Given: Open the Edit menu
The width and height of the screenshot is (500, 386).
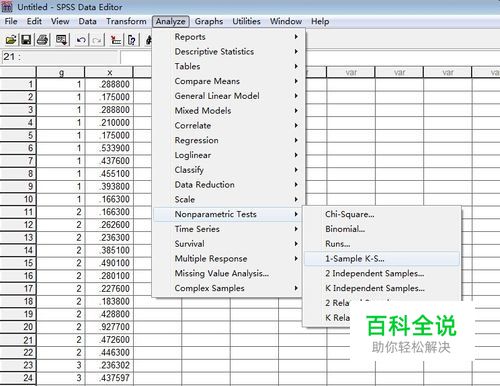Looking at the screenshot, I should pyautogui.click(x=34, y=21).
